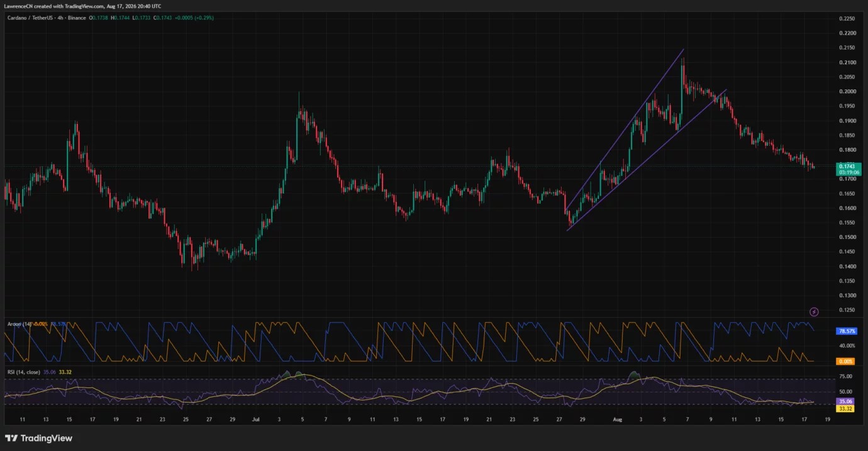This screenshot has width=868, height=451.
Task: Click the 0.1550 price axis label
Action: click(x=847, y=223)
